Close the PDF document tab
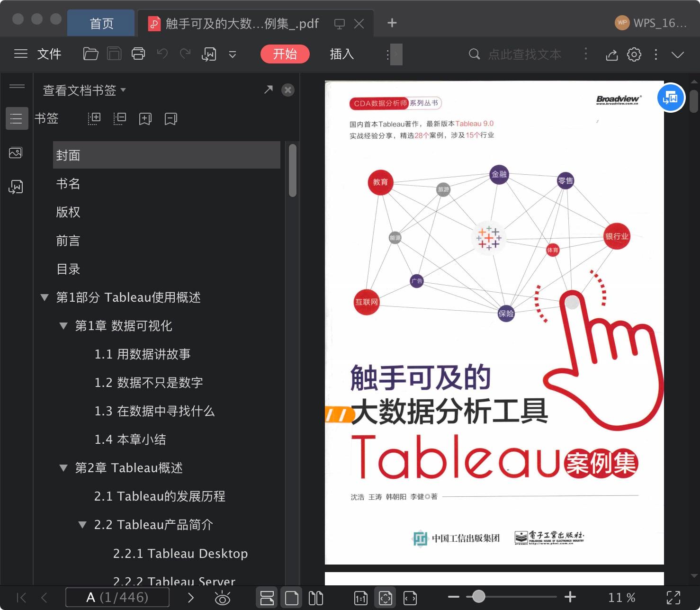 click(359, 24)
